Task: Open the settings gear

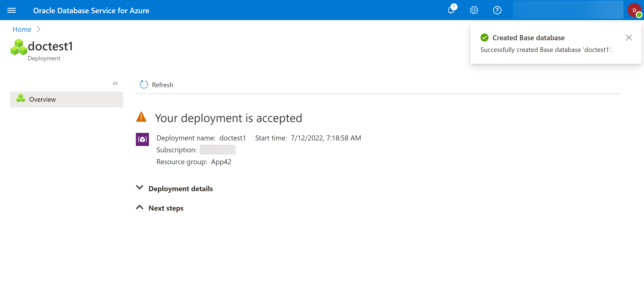Action: click(x=474, y=10)
